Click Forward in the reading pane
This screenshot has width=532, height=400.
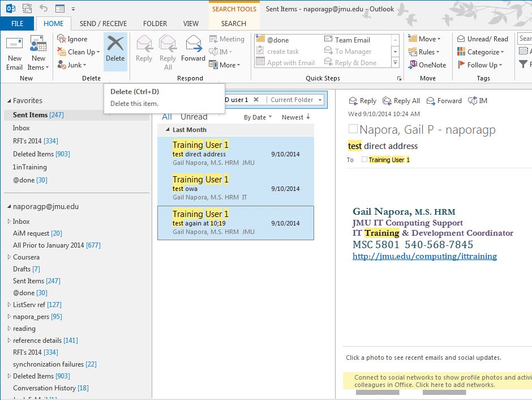(444, 101)
